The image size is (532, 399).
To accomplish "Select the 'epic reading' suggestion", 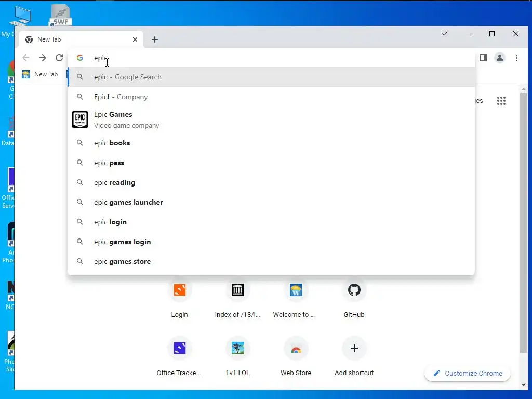I will point(271,182).
